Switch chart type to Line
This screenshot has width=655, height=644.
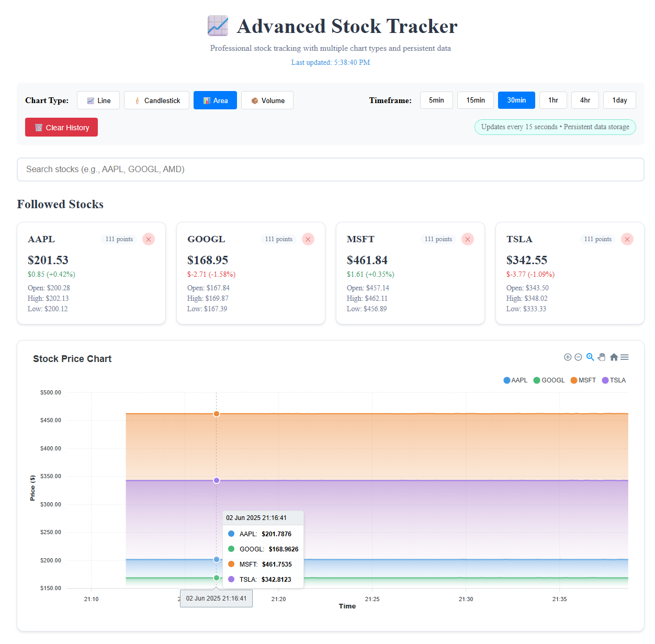pos(98,100)
